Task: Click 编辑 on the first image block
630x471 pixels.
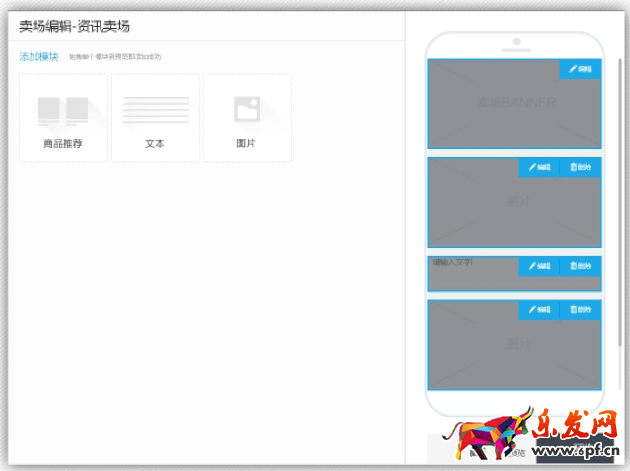Action: tap(539, 167)
